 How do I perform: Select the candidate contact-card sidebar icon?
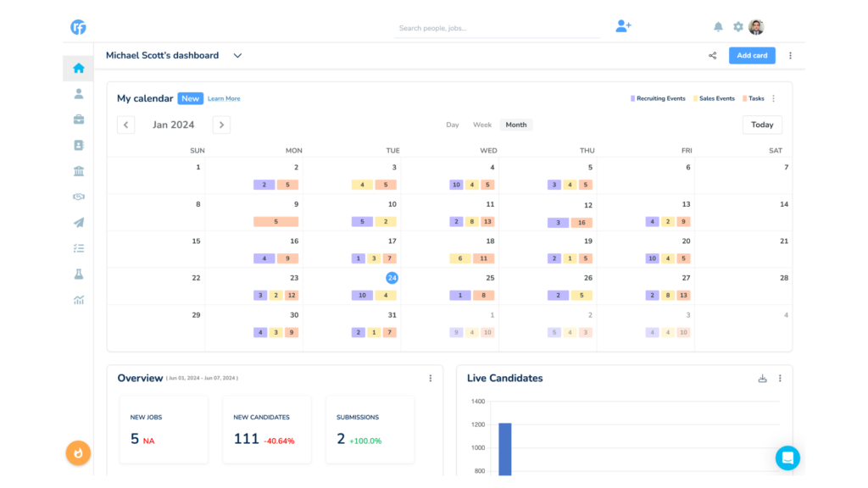(78, 144)
